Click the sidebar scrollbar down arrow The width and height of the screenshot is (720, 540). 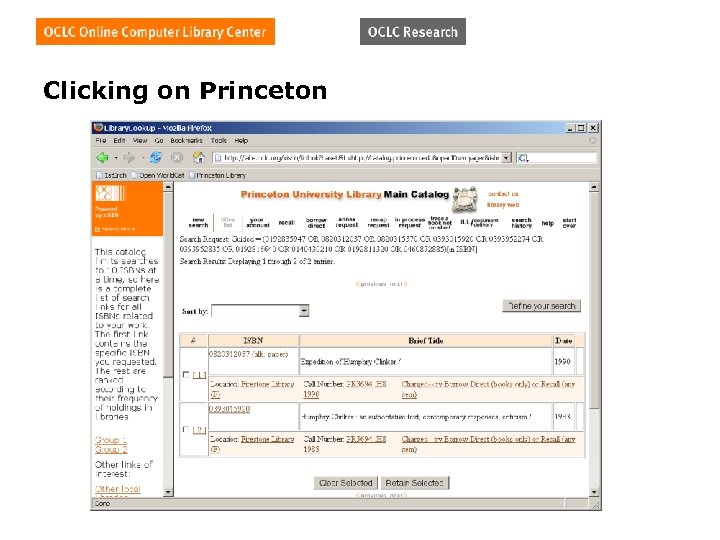(x=168, y=492)
